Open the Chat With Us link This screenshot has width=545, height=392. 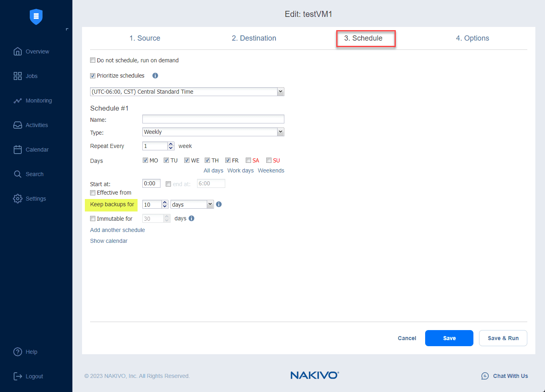click(x=510, y=376)
